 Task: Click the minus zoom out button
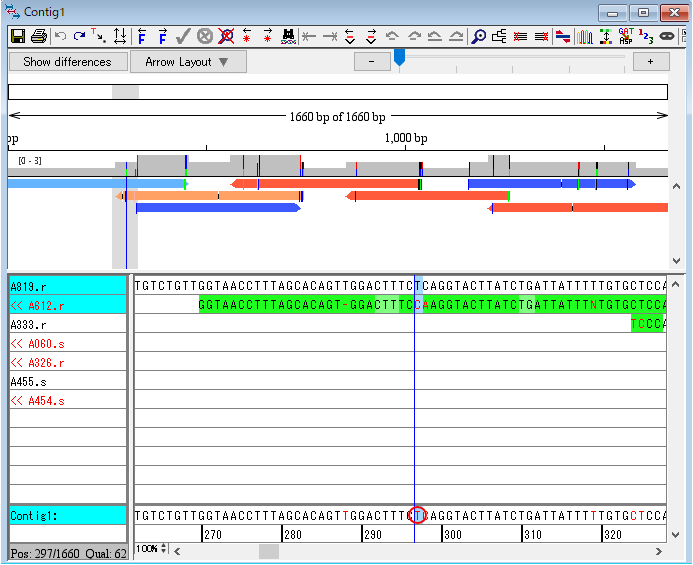coord(372,61)
